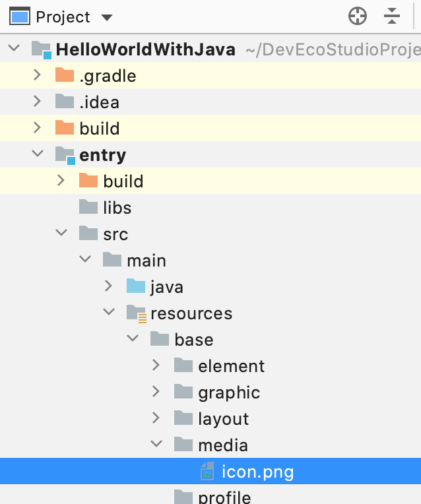This screenshot has width=421, height=504.
Task: Click the locate/select opened file crosshair icon
Action: [357, 16]
